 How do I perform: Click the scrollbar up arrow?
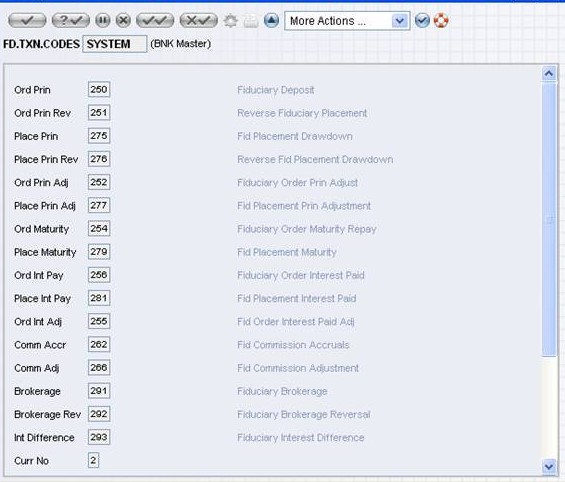(549, 73)
